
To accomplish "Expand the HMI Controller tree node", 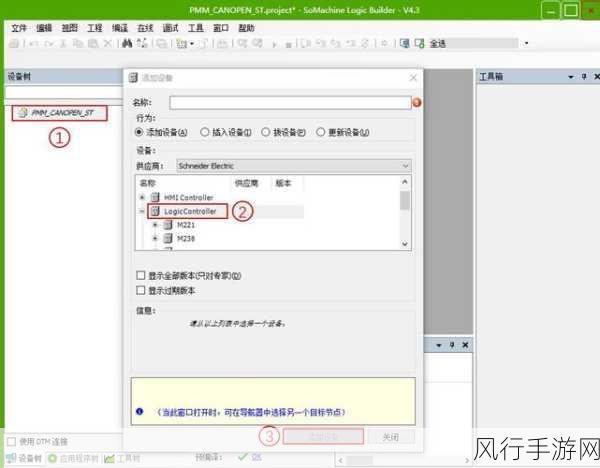I will (142, 197).
